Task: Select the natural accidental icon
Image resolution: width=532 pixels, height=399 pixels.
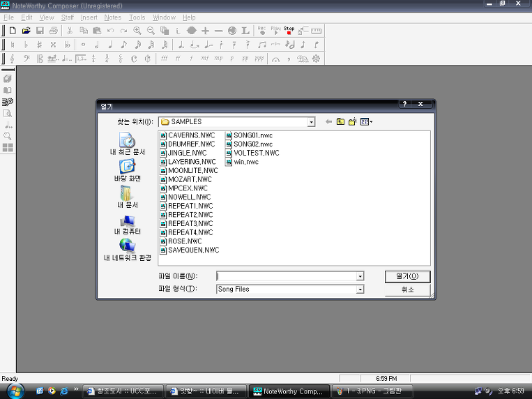Action: pyautogui.click(x=13, y=45)
